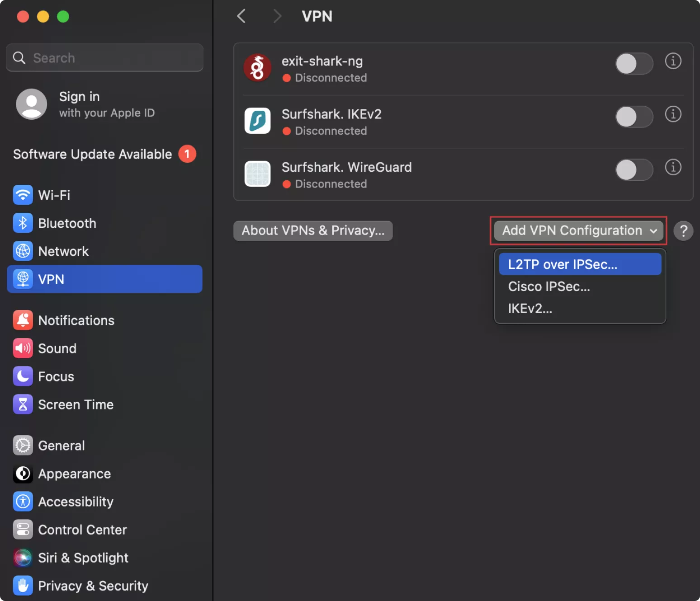
Task: Click the Search field in sidebar
Action: pos(105,58)
